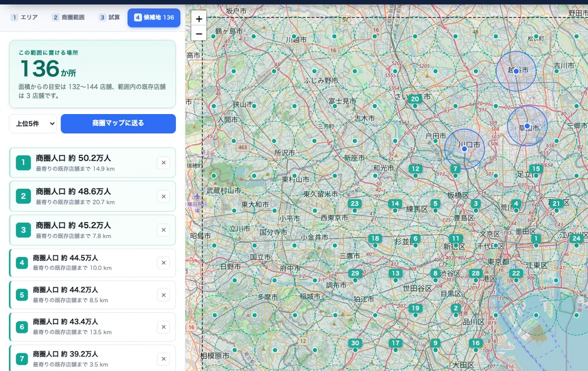Click map marker number 9
Viewport: 588px width, 371px height.
point(435,343)
